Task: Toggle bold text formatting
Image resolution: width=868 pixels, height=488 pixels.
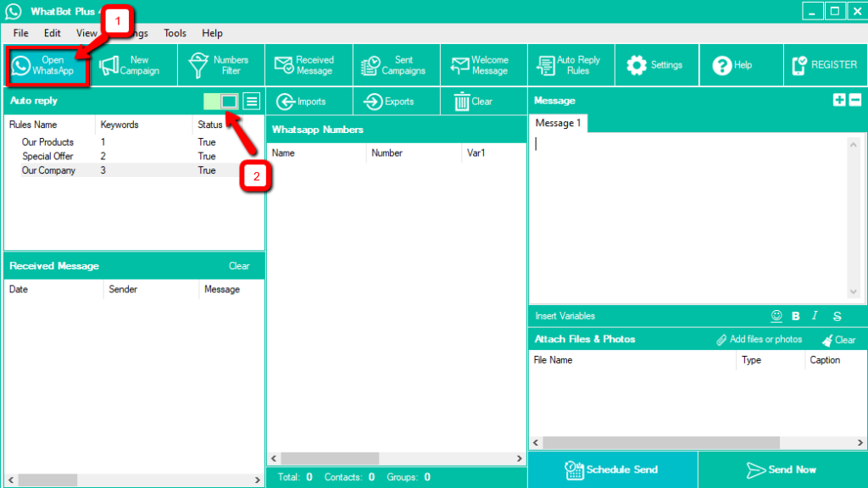Action: [796, 316]
